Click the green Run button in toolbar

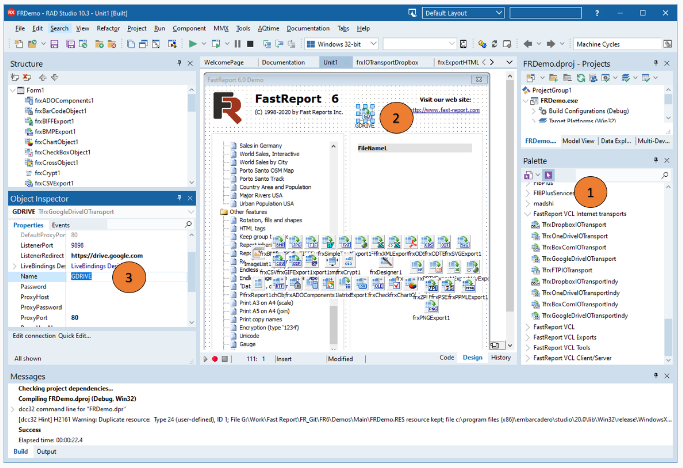[x=193, y=44]
